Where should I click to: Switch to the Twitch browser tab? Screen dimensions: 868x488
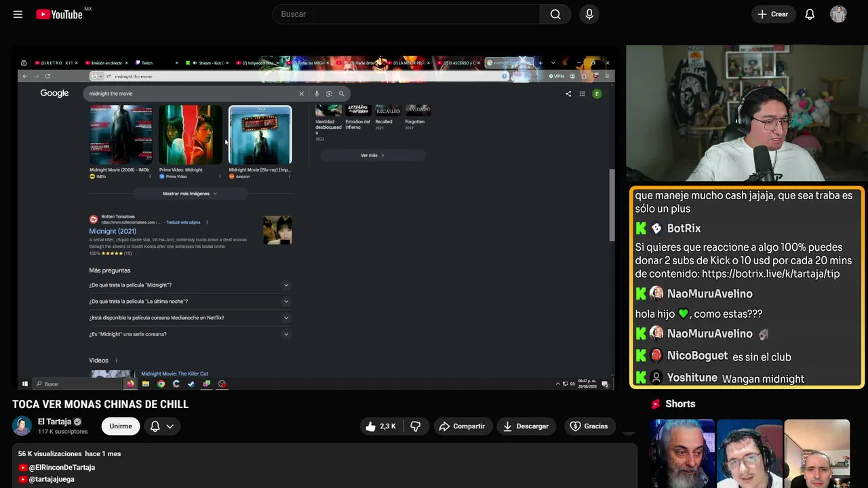[156, 63]
